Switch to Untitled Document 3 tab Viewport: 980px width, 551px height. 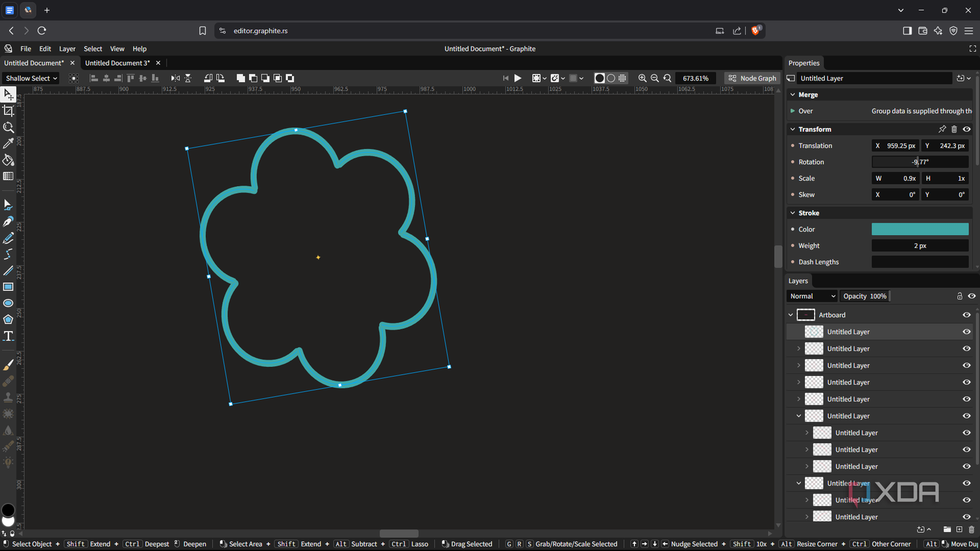pyautogui.click(x=118, y=63)
